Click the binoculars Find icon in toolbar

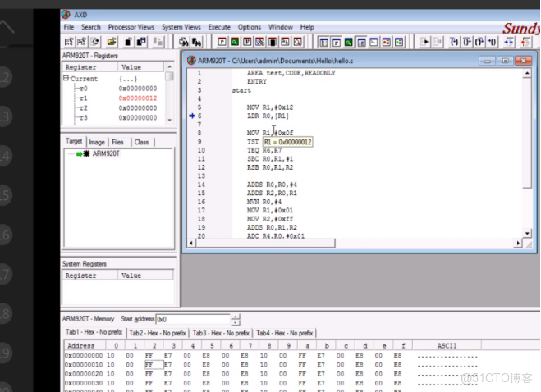pyautogui.click(x=184, y=41)
